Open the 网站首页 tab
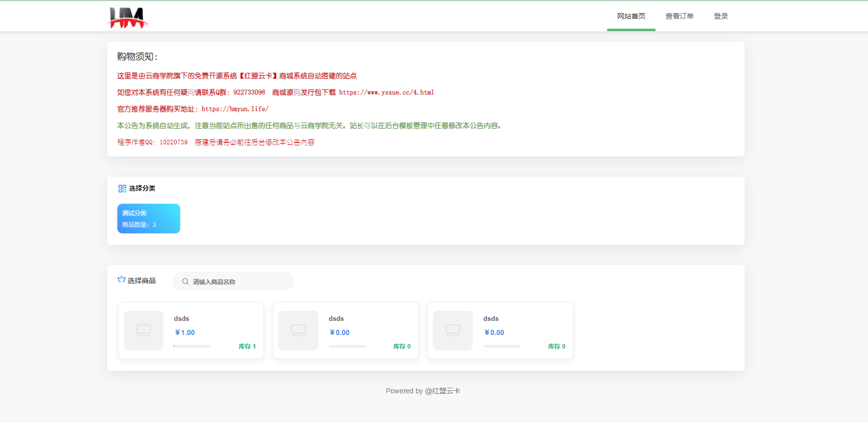868x423 pixels. tap(631, 16)
